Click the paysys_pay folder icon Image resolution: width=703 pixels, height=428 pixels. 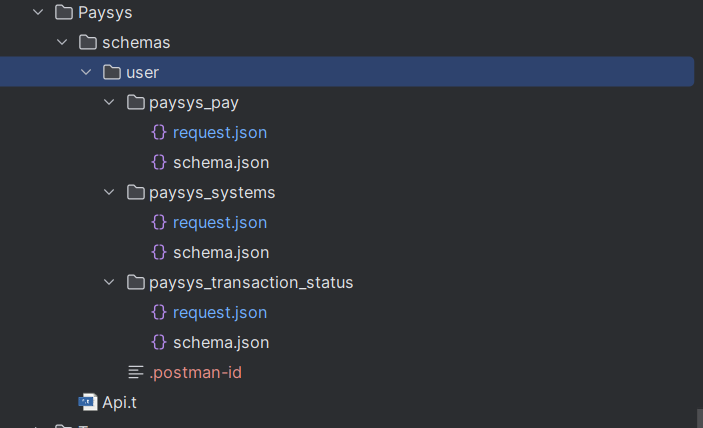pos(135,103)
